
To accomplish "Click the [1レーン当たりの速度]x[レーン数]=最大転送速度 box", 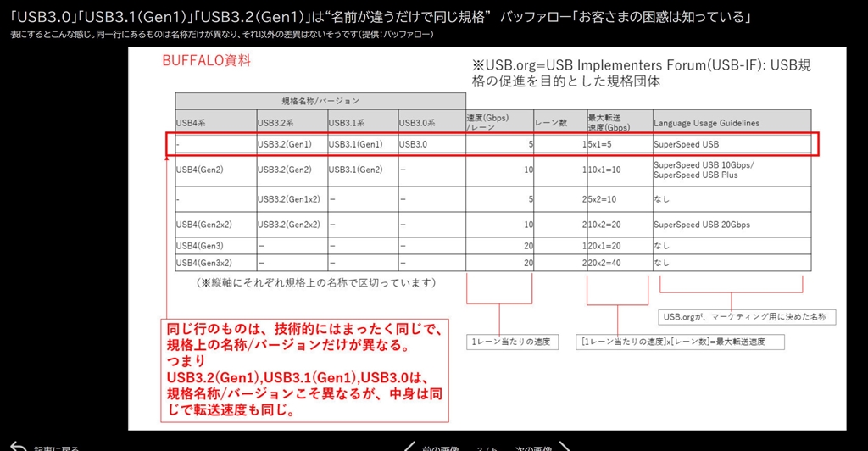I will (680, 342).
